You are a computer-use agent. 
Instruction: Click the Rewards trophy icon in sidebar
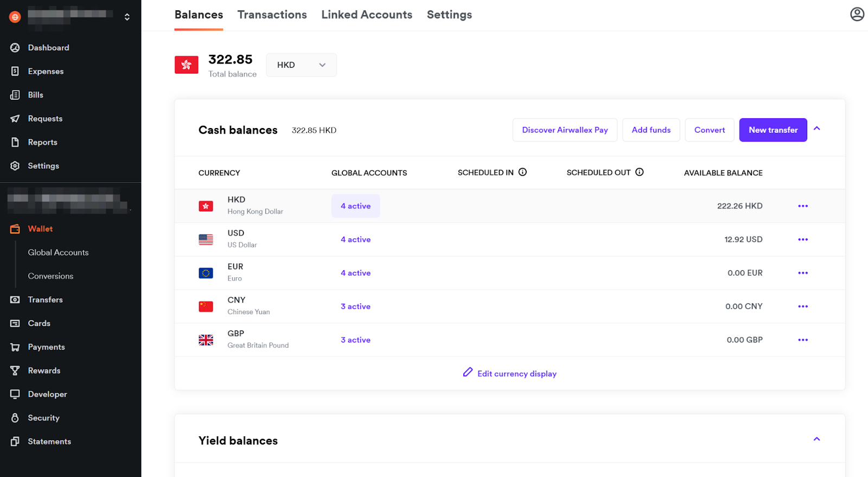tap(15, 371)
